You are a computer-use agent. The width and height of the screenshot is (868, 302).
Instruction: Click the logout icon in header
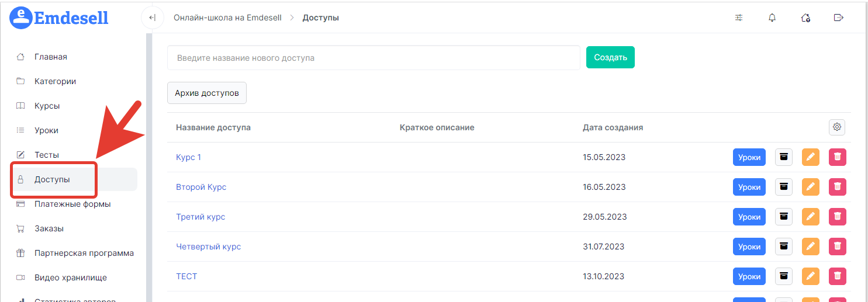838,18
